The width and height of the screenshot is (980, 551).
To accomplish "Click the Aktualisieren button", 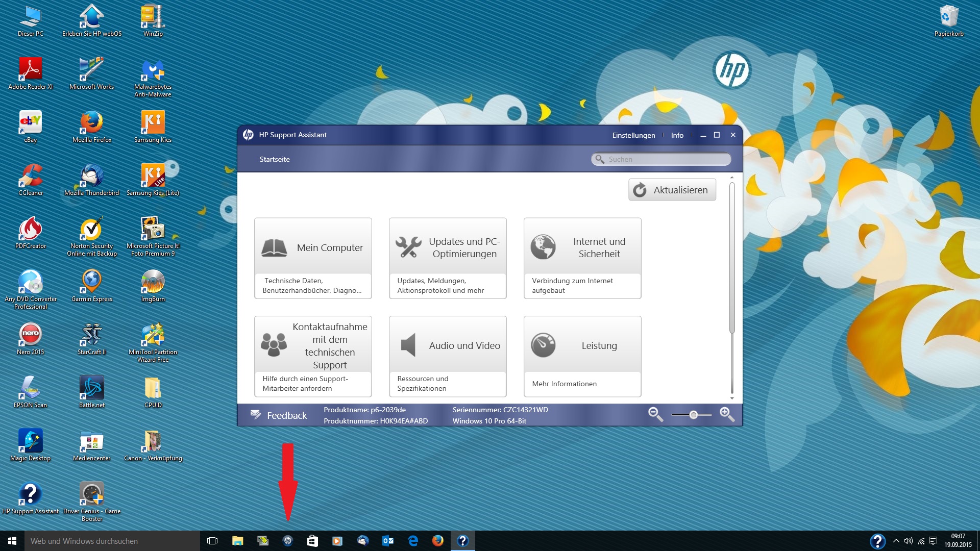I will click(672, 190).
